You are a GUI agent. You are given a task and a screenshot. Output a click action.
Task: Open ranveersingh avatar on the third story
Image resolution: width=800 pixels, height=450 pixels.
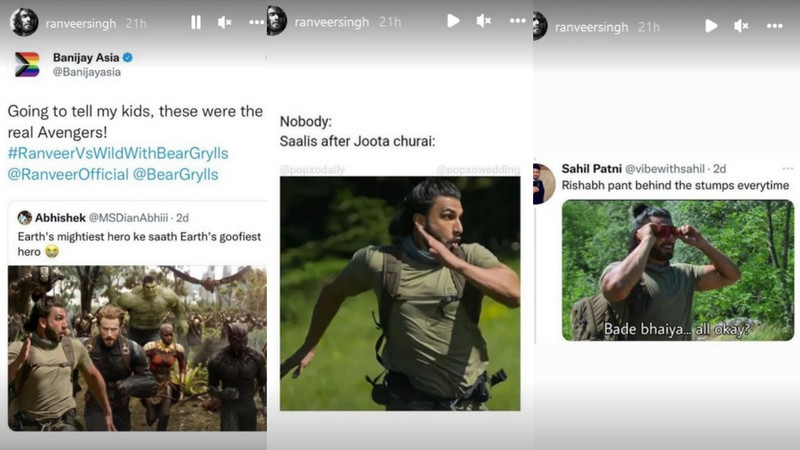coord(540,26)
